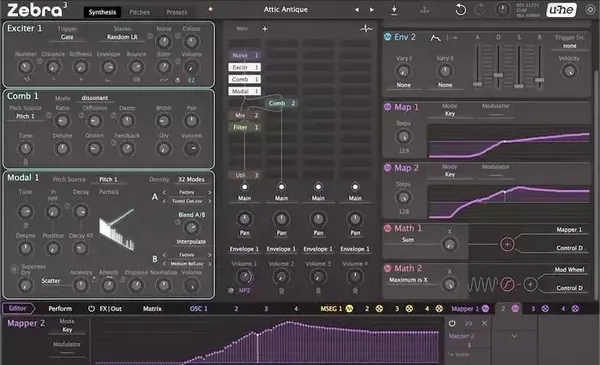The height and width of the screenshot is (365, 600).
Task: Click the Math 2 ramp circle icon
Action: 507,284
